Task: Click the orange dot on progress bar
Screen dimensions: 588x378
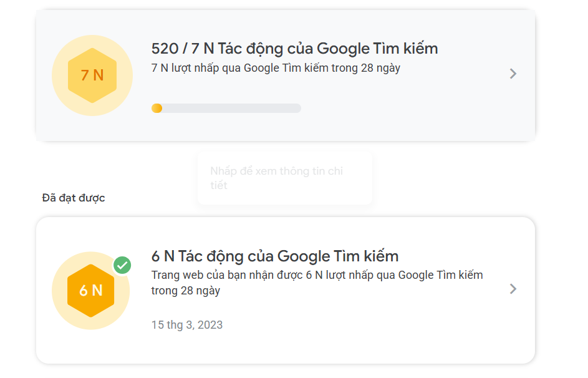Action: point(157,109)
